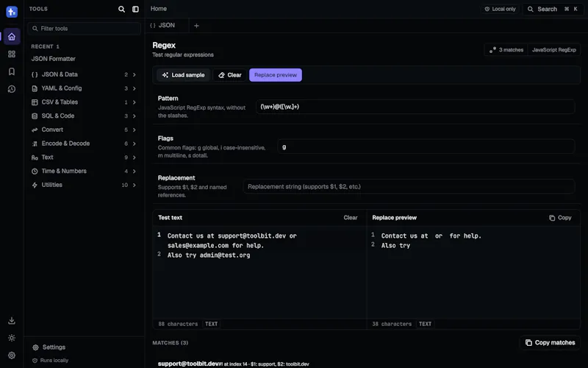Click the Clear button with eraser icon
Image resolution: width=588 pixels, height=368 pixels.
[x=229, y=75]
